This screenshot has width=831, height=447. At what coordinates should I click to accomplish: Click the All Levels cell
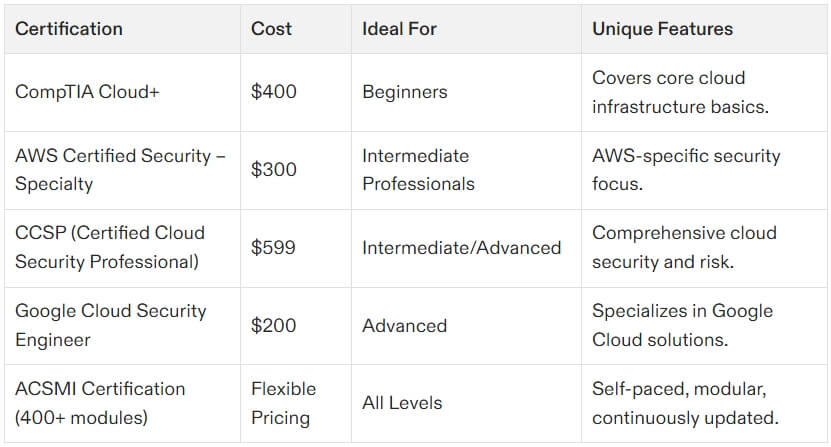tap(404, 402)
